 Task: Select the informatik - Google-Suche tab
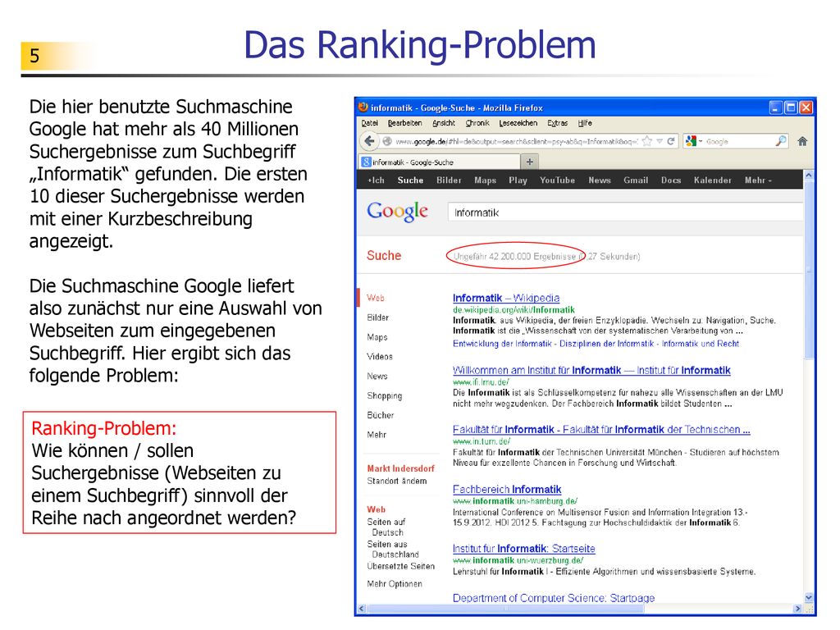click(439, 162)
